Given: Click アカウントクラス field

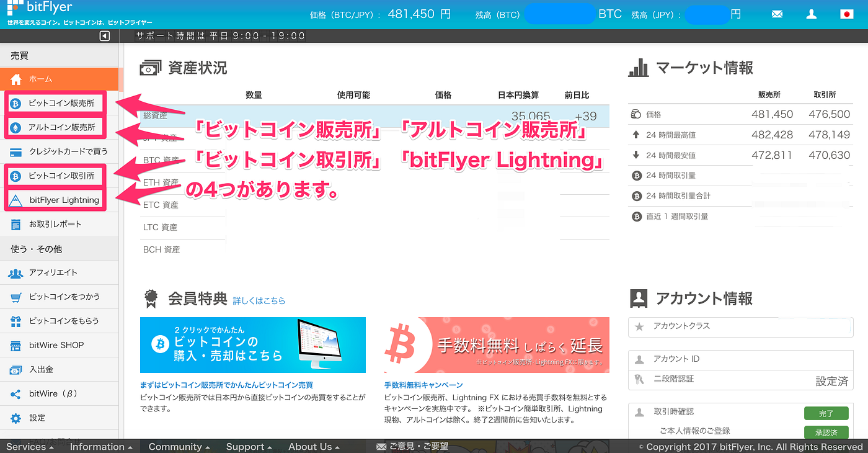Looking at the screenshot, I should tap(742, 326).
